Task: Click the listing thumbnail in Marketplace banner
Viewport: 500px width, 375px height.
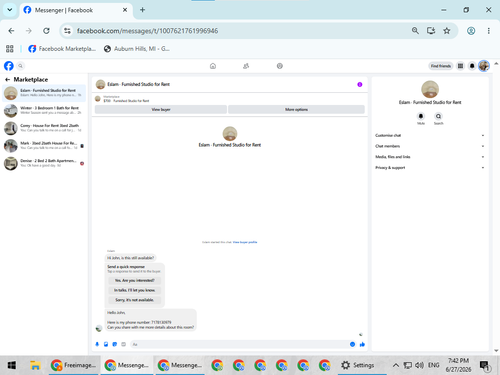Action: (x=98, y=99)
